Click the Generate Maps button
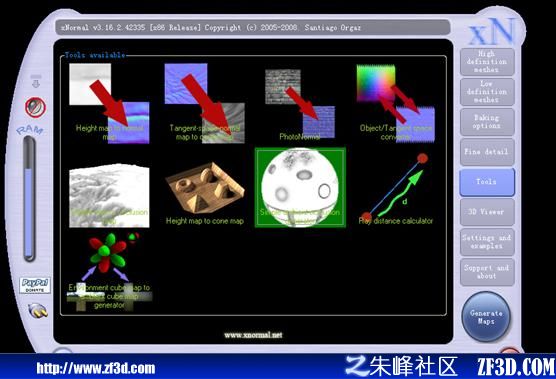 [486, 317]
